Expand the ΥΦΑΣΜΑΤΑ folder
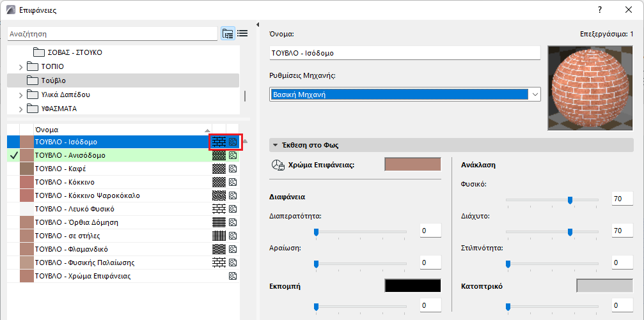 [20, 109]
